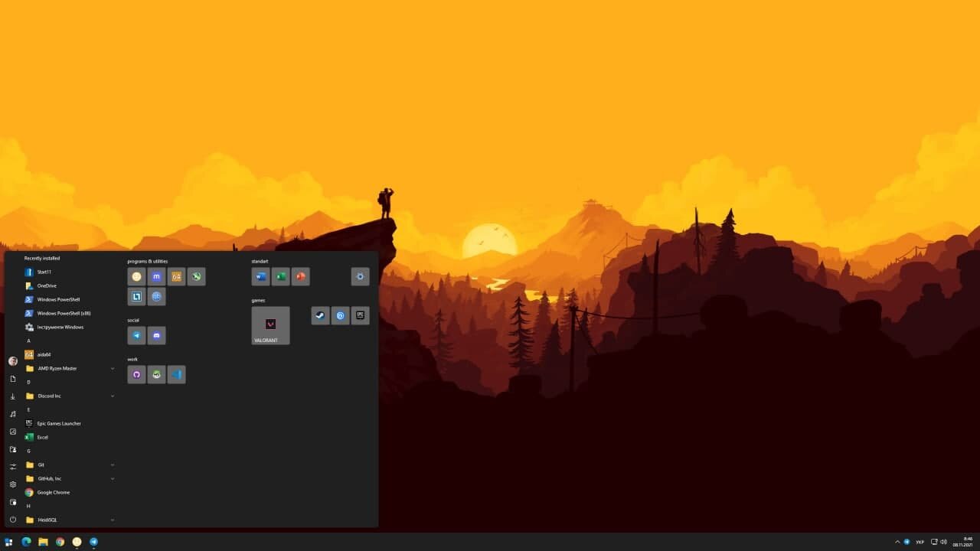Switch the УКР keyboard language indicator
The width and height of the screenshot is (980, 551).
[x=920, y=542]
